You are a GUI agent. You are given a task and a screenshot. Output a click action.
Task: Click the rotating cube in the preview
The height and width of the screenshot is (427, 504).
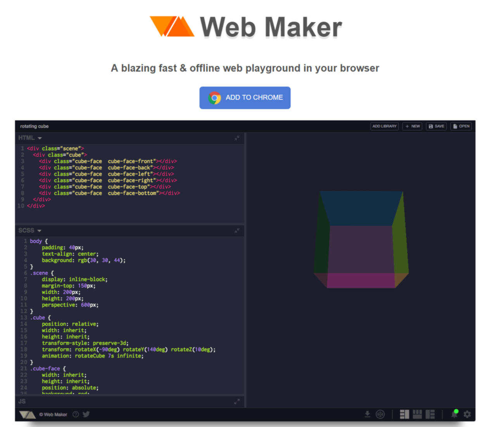tap(361, 239)
